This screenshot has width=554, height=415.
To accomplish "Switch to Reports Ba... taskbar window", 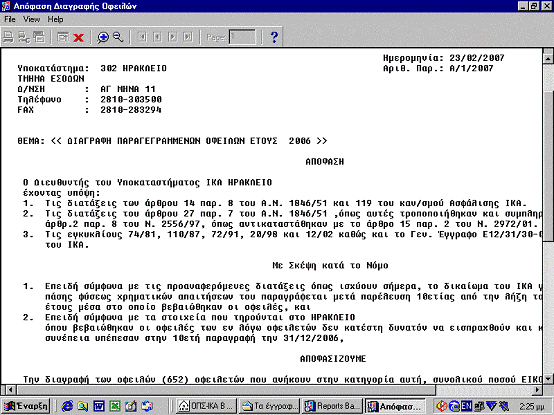I will tap(333, 406).
